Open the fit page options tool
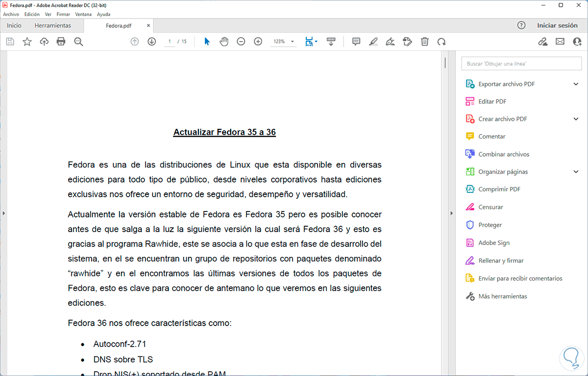The width and height of the screenshot is (588, 376). pos(311,42)
